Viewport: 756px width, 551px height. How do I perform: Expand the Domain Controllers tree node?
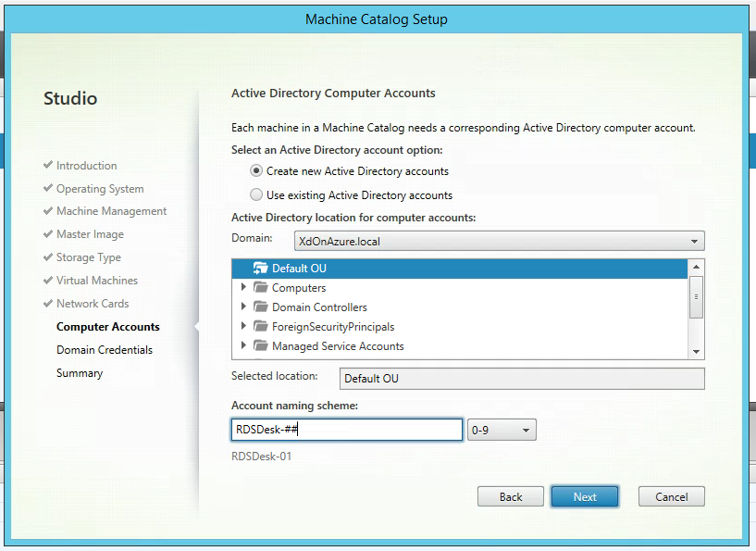244,307
